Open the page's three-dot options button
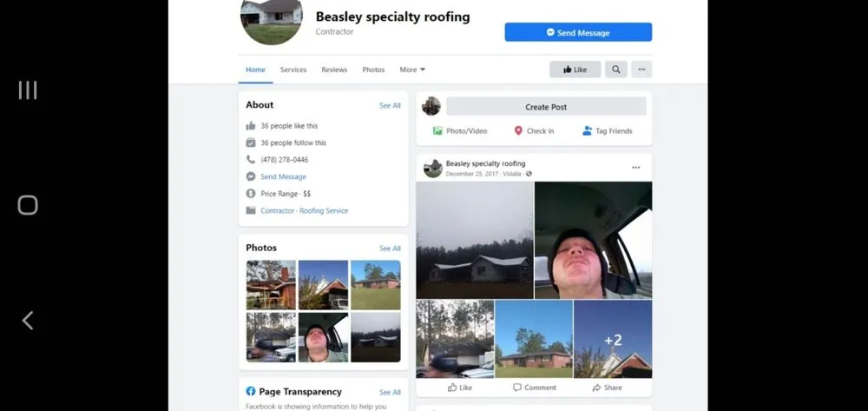The width and height of the screenshot is (868, 411). pyautogui.click(x=641, y=70)
